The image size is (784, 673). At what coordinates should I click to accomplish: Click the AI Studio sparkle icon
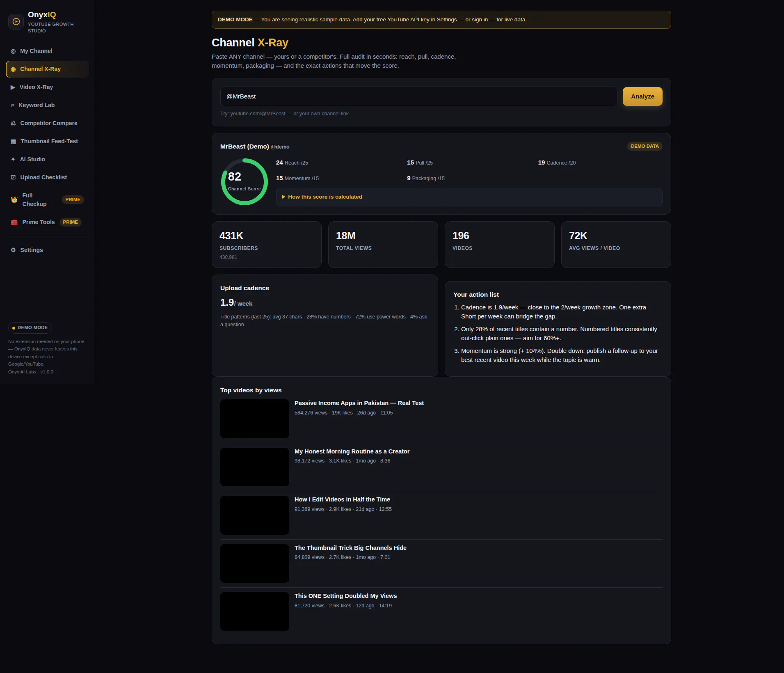pos(13,159)
